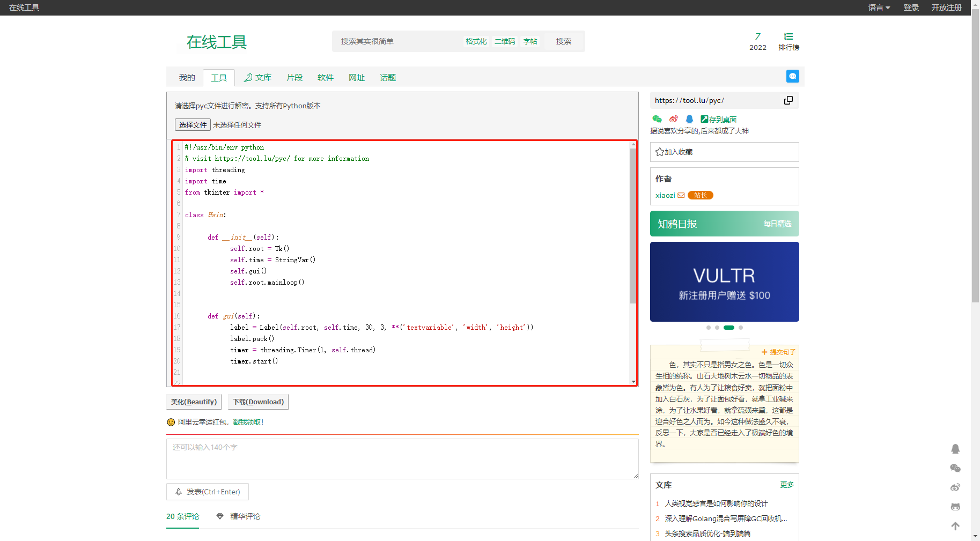Screen dimensions: 980x541
Task: Open the GitHub icon in the right sidebar
Action: tap(955, 507)
